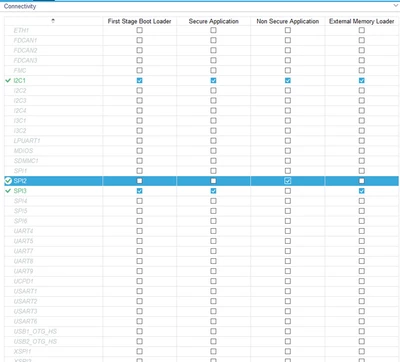Select the SPI2 peripheral row label
Viewport: 400px width, 362px height.
(20, 181)
